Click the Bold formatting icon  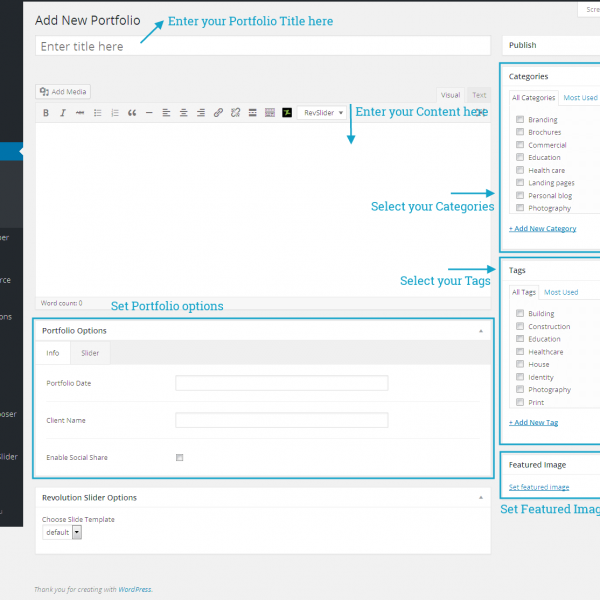(45, 113)
